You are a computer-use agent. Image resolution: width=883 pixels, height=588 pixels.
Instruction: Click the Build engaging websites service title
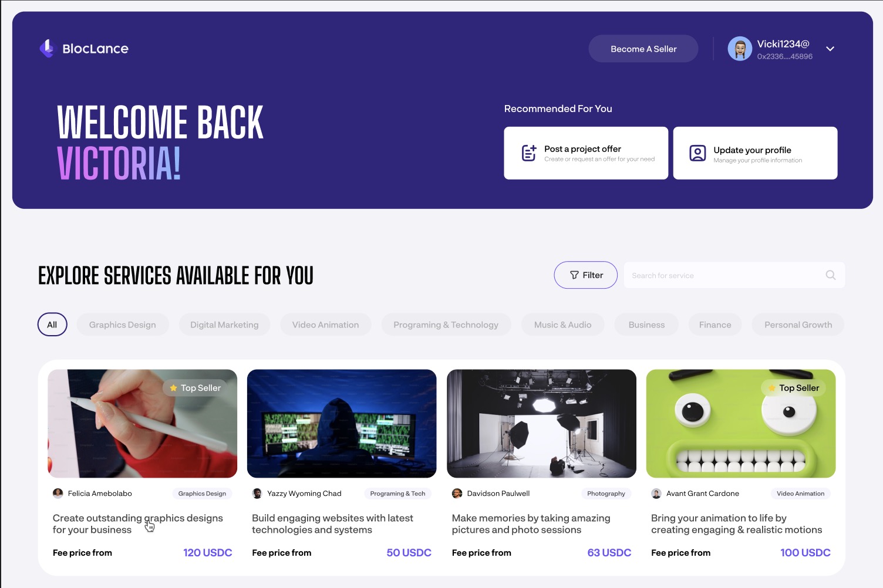pyautogui.click(x=333, y=524)
